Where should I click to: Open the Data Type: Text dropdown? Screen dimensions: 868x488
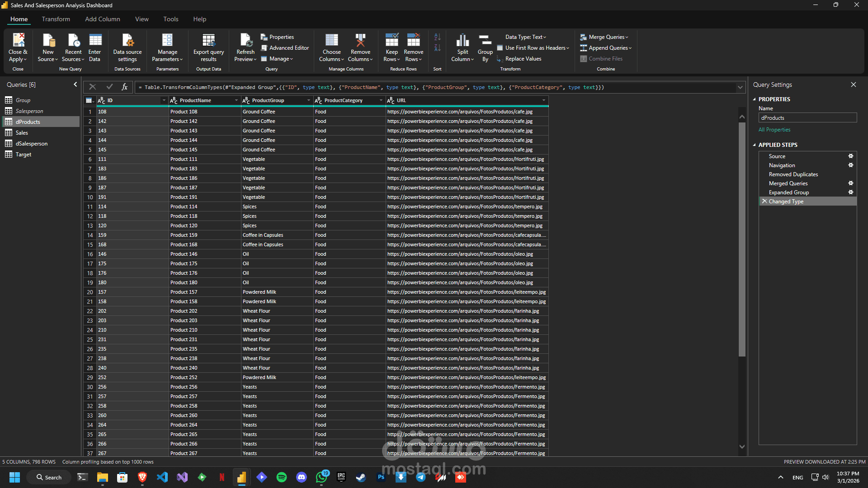point(525,37)
